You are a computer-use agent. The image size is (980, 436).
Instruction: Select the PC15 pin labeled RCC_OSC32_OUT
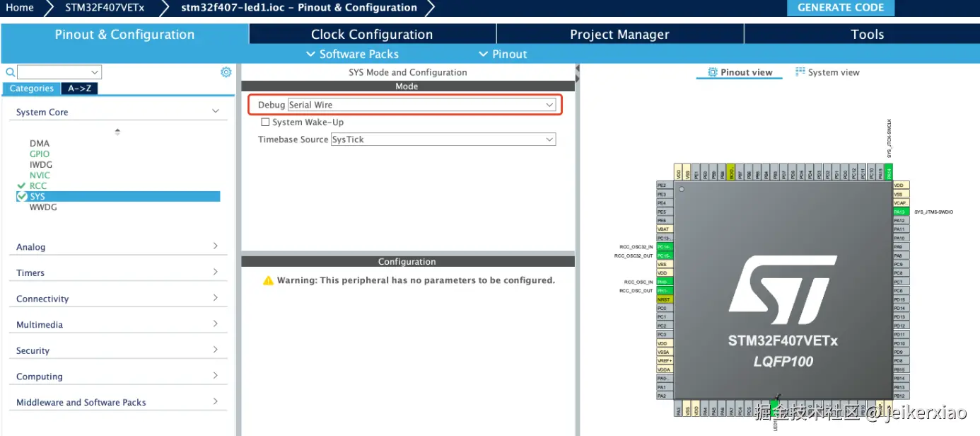665,256
